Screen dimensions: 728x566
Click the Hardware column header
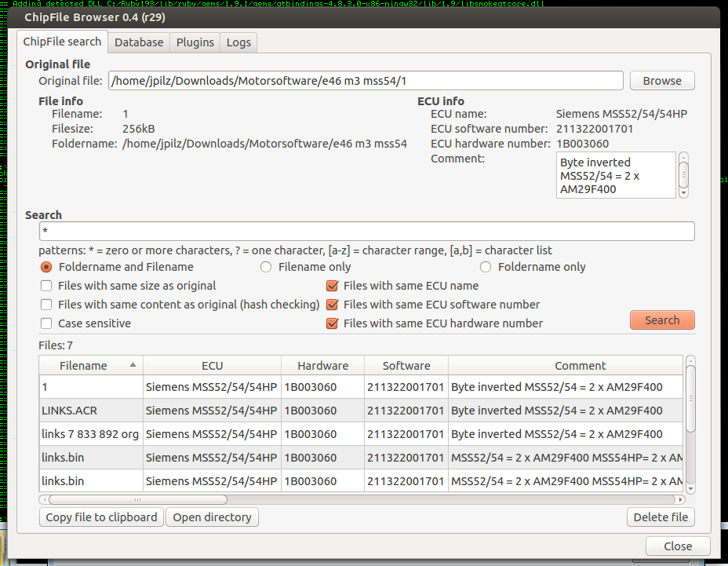tap(322, 366)
